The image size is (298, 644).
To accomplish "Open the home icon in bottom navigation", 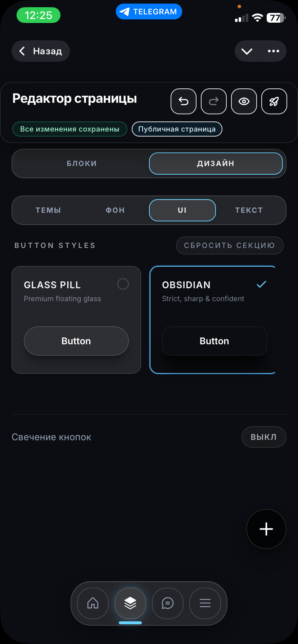I will 93,603.
